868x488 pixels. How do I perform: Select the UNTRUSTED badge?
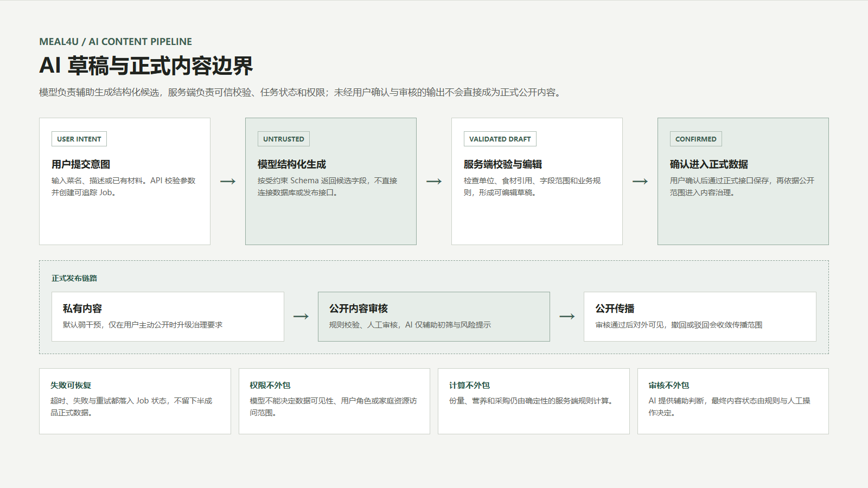pos(284,139)
